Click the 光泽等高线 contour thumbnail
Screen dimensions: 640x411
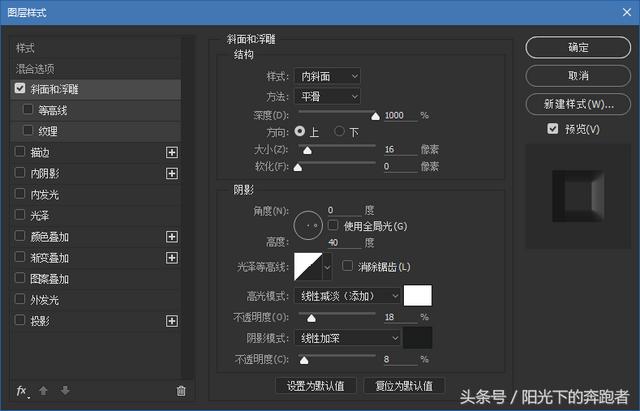308,267
